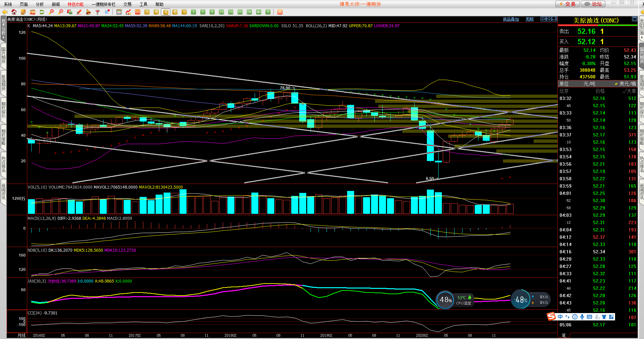The height and width of the screenshot is (339, 644).
Task: Open the 系统 menu
Action: click(x=8, y=4)
